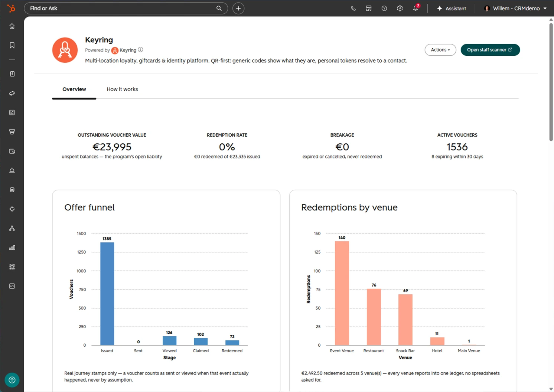
Task: Go to Home in the sidebar
Action: [x=12, y=26]
